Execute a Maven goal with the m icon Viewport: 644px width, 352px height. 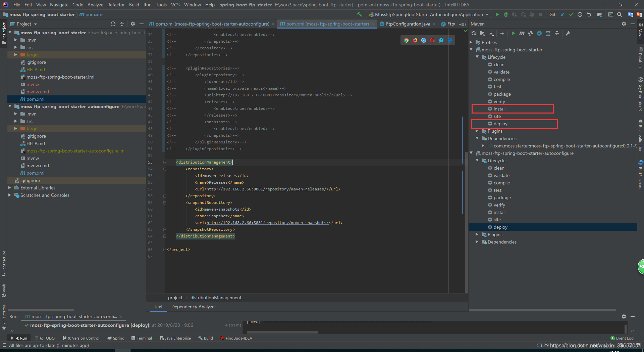[522, 33]
